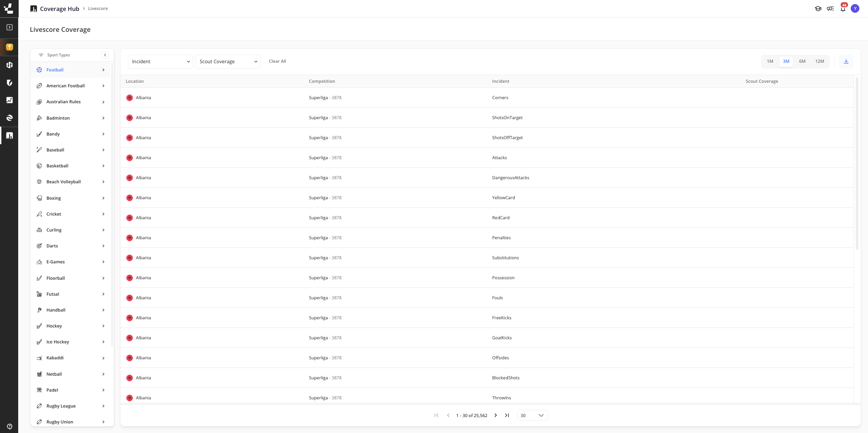Click the Location column header

135,81
